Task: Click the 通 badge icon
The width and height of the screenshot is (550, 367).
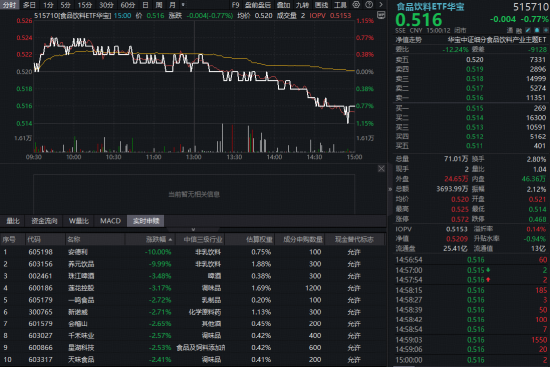Action: 510,31
